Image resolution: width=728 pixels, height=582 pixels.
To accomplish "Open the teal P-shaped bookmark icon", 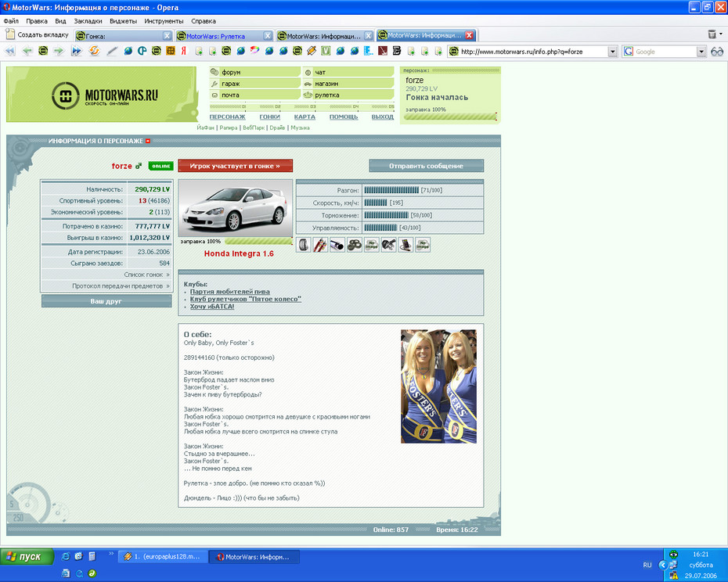I will point(142,51).
